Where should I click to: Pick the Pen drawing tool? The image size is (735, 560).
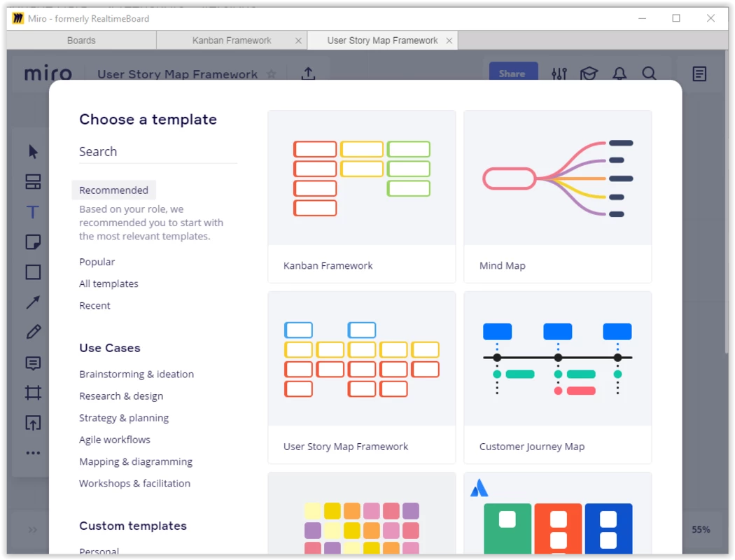click(33, 332)
